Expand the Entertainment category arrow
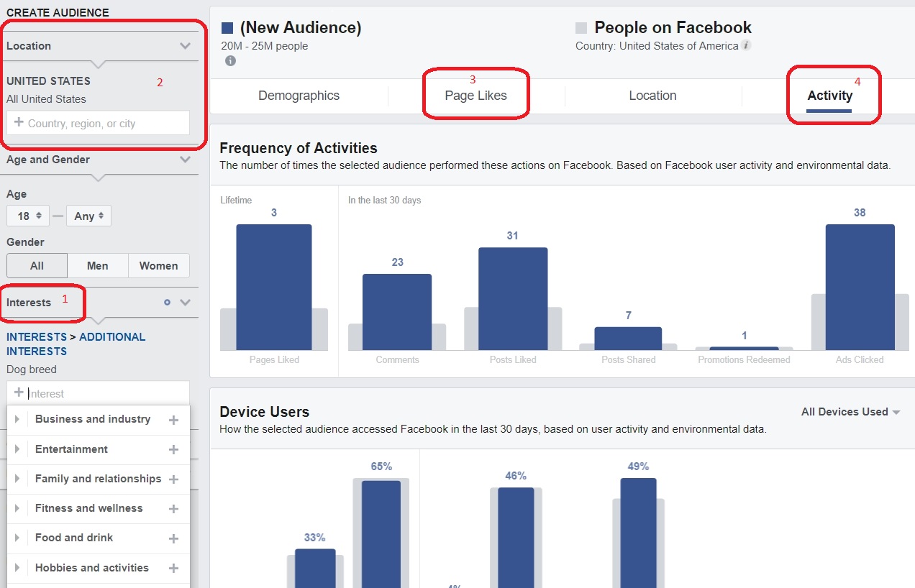 pos(17,449)
